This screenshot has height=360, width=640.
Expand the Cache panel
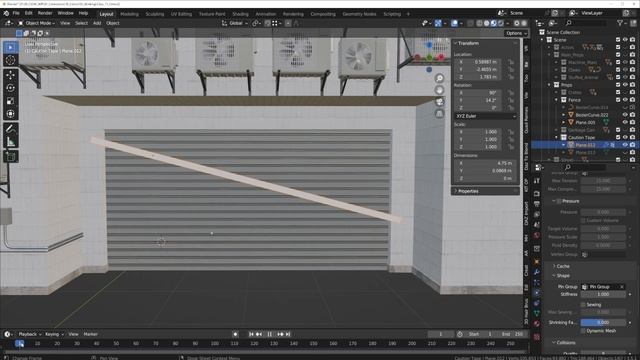(562, 266)
